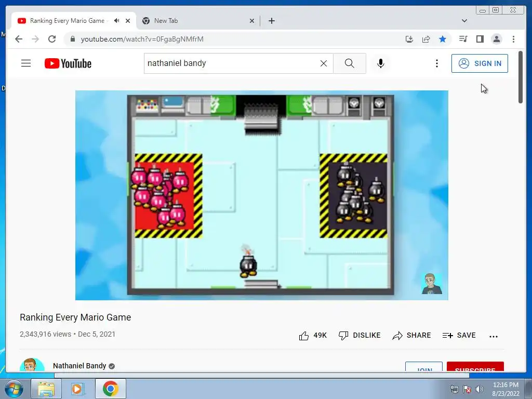Switch to Ranking Every Mario Game tab
Viewport: 532px width, 399px height.
(x=67, y=21)
